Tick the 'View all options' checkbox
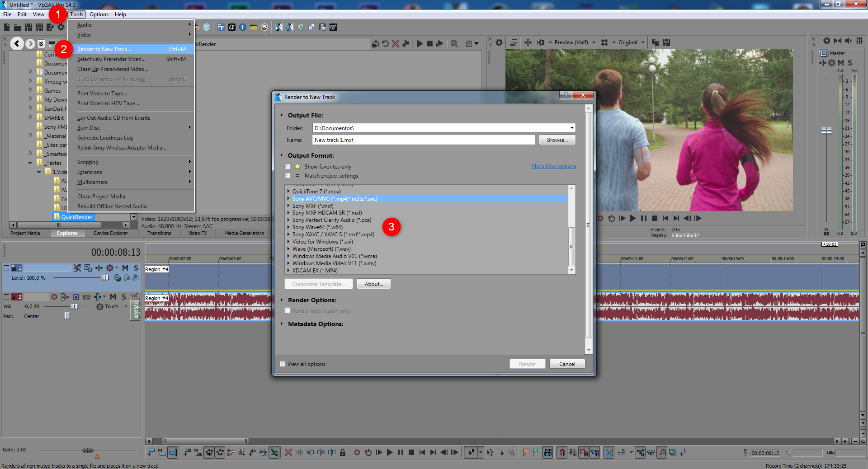This screenshot has width=868, height=469. (x=283, y=364)
